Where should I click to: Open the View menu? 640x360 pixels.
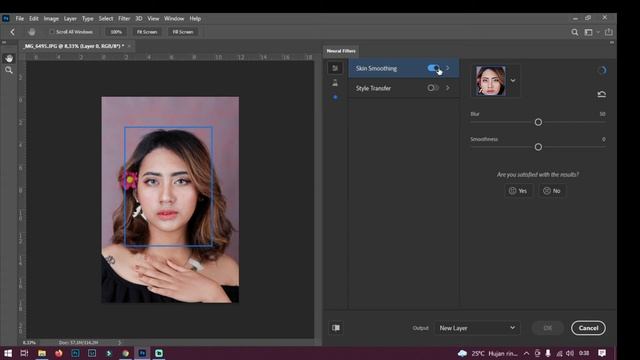(153, 18)
